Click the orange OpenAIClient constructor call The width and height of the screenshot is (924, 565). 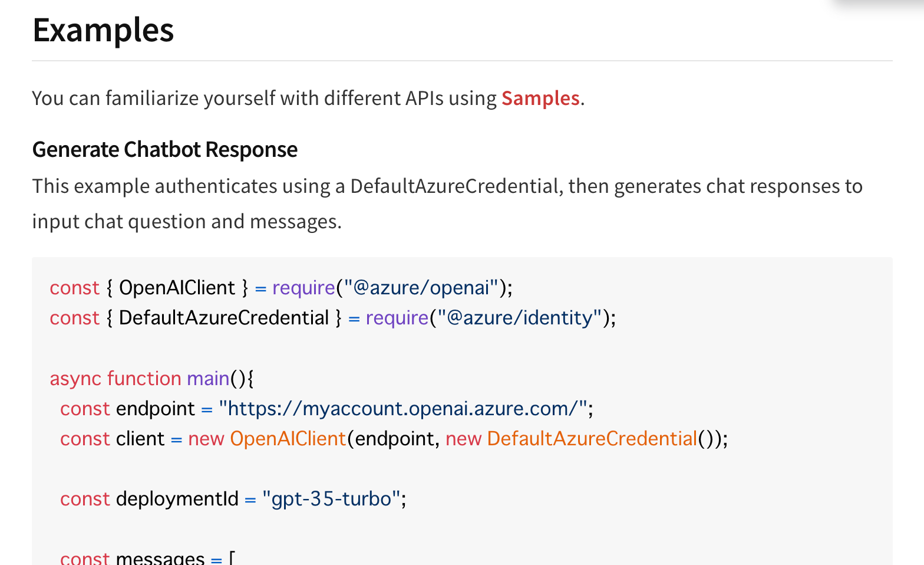(288, 439)
